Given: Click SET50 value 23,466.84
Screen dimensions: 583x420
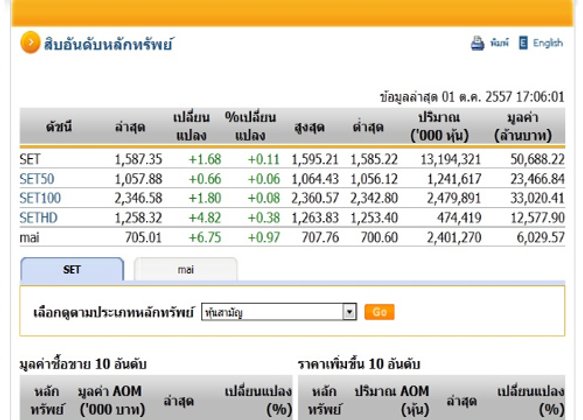Looking at the screenshot, I should pyautogui.click(x=537, y=179).
